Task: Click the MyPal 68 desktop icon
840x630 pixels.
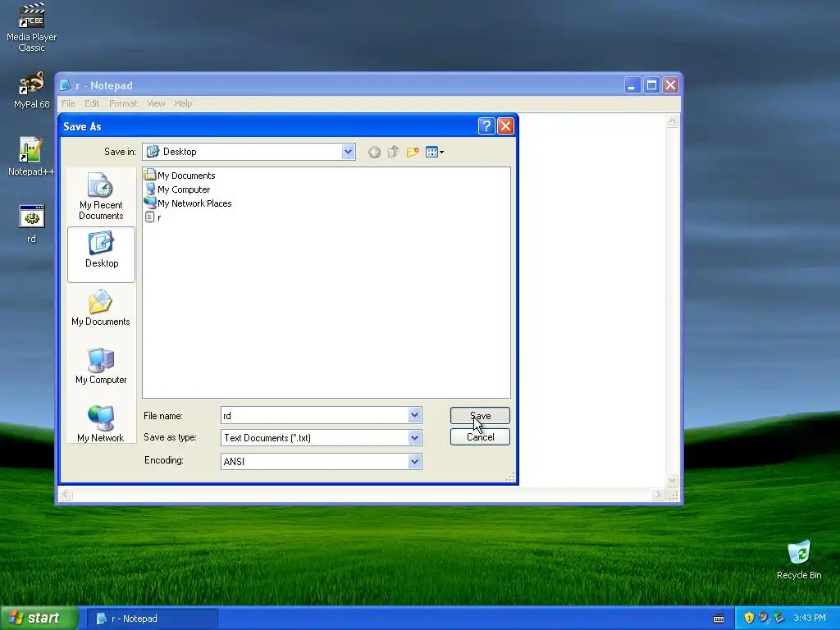Action: (x=32, y=90)
